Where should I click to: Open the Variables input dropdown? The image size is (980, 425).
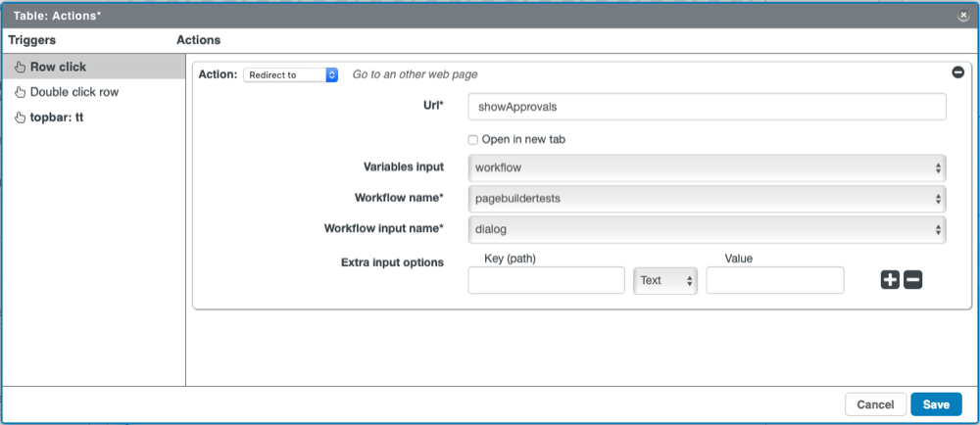tap(707, 167)
